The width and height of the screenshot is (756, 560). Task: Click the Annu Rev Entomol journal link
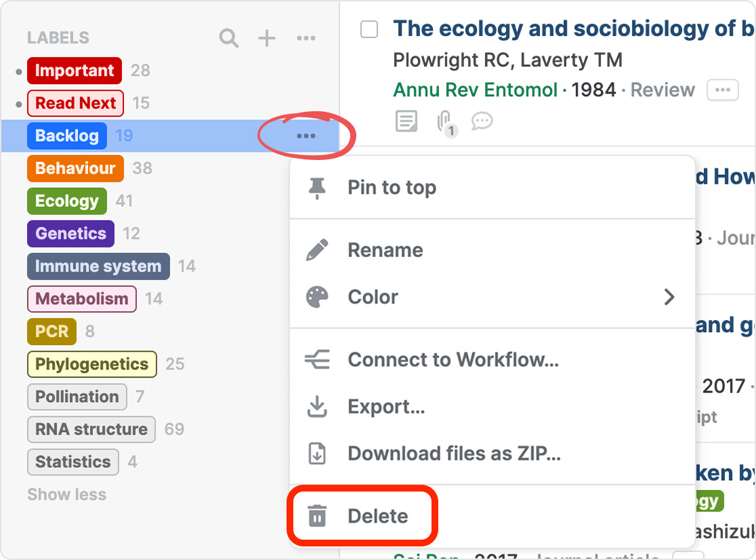[x=475, y=90]
